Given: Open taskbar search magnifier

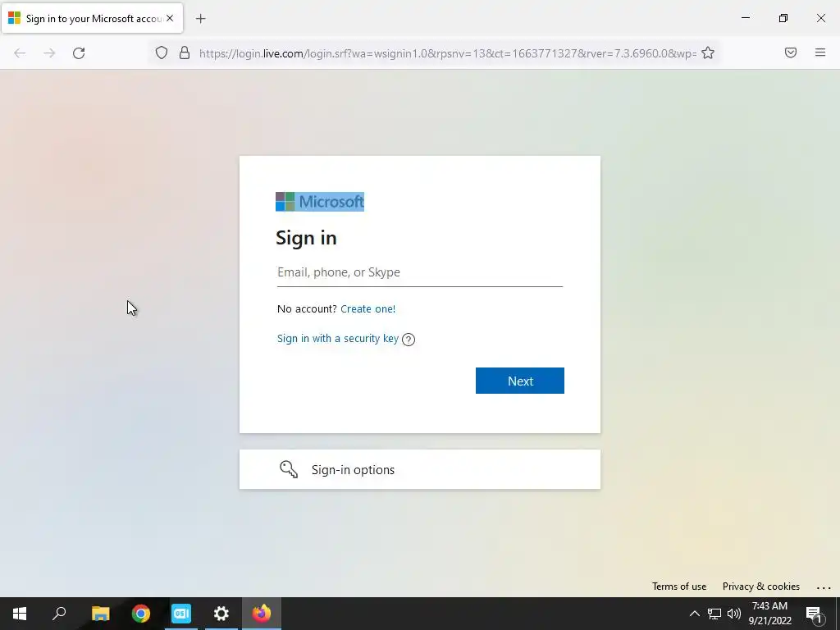Looking at the screenshot, I should pos(59,614).
